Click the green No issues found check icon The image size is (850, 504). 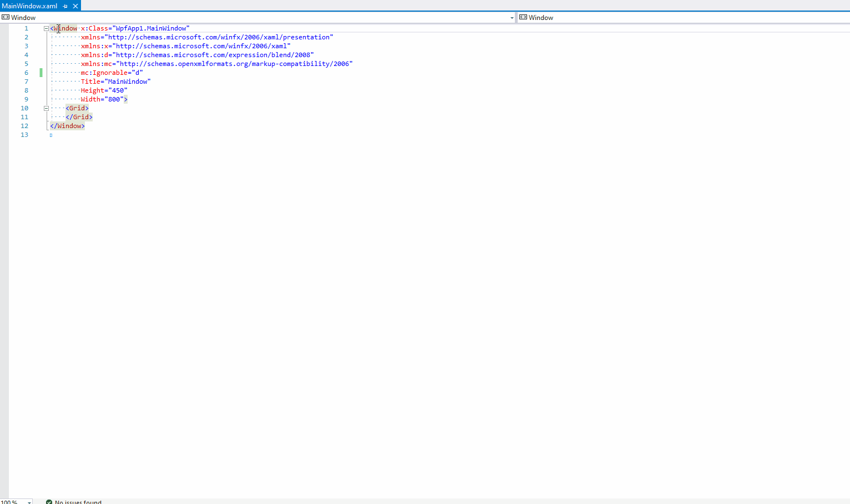pyautogui.click(x=49, y=502)
